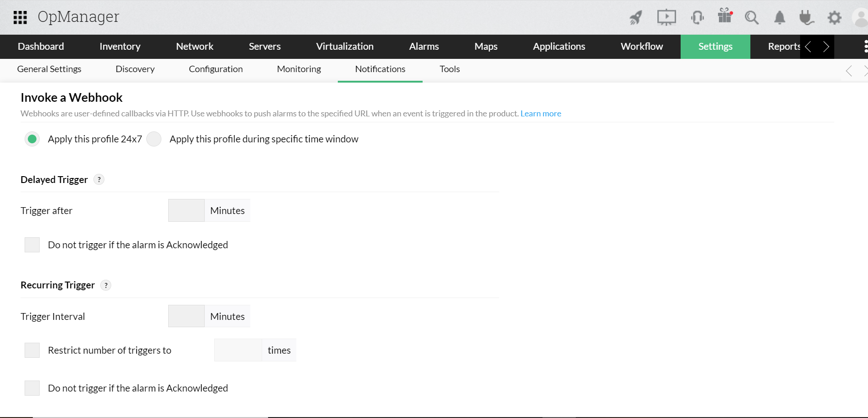Open the notifications bell icon
The height and width of the screenshot is (418, 868).
(779, 18)
